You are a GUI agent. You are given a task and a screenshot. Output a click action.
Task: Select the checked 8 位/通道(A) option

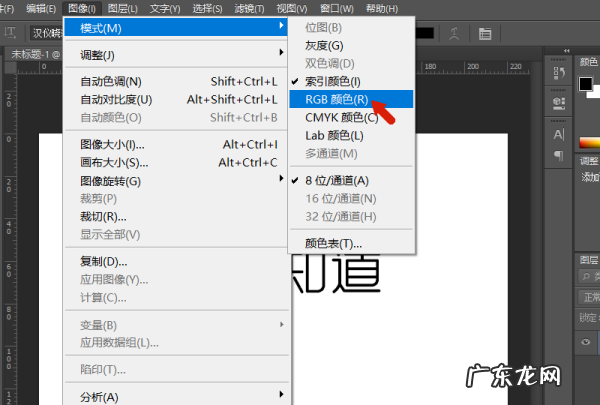351,180
